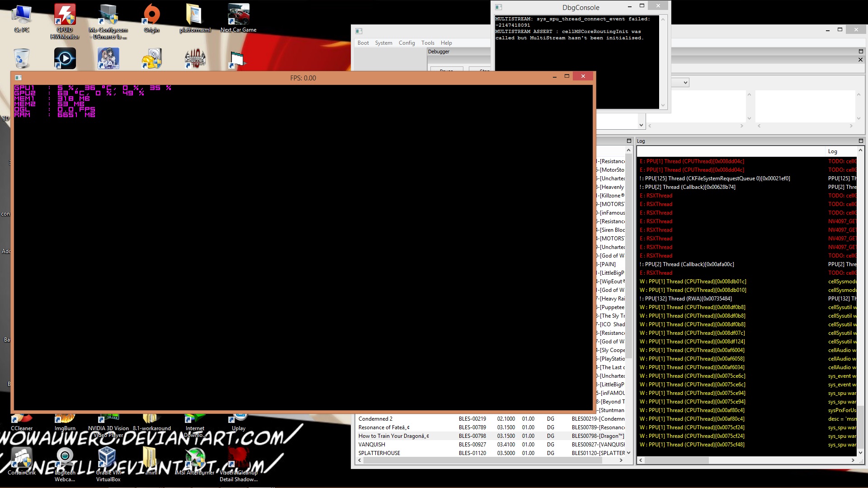This screenshot has height=488, width=868.
Task: Open the Tools menu
Action: (x=428, y=43)
